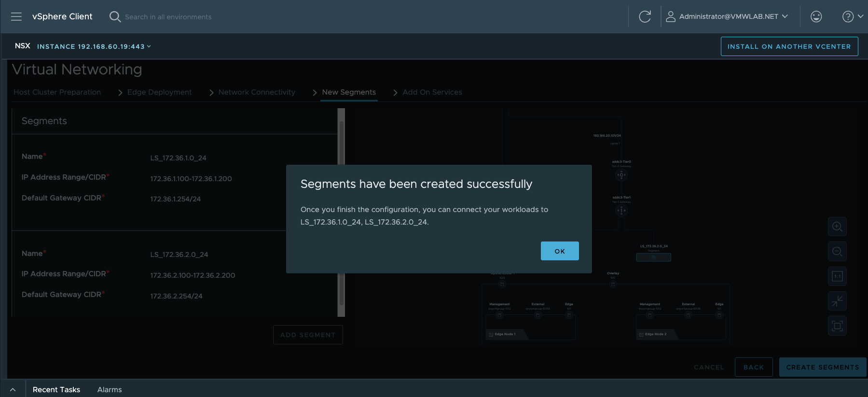The height and width of the screenshot is (397, 868).
Task: Click the Create Segments button
Action: pyautogui.click(x=823, y=368)
